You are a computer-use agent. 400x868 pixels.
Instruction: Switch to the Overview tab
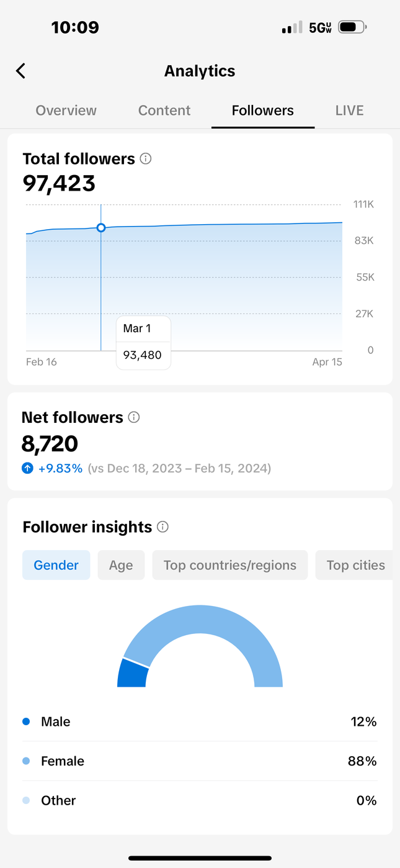point(66,111)
